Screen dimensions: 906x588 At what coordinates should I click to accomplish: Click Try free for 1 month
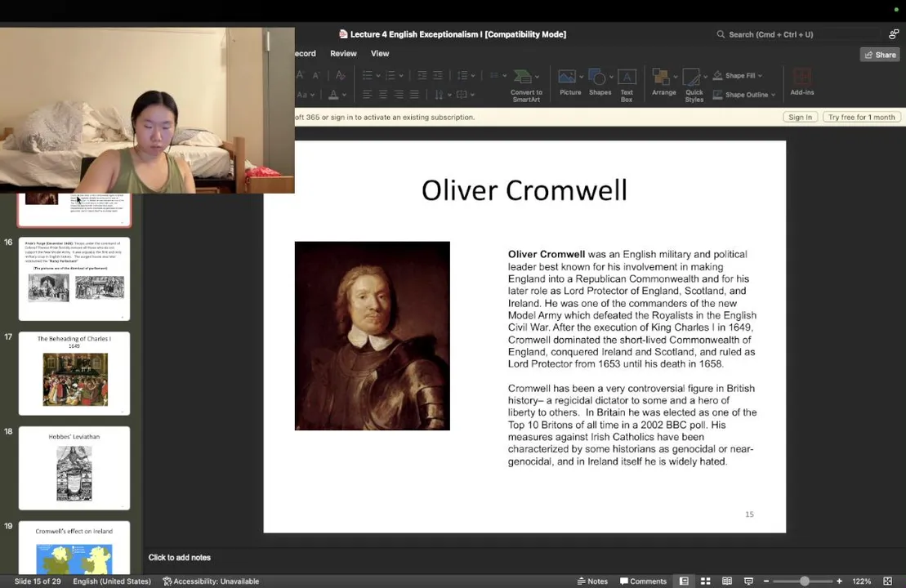pos(862,117)
